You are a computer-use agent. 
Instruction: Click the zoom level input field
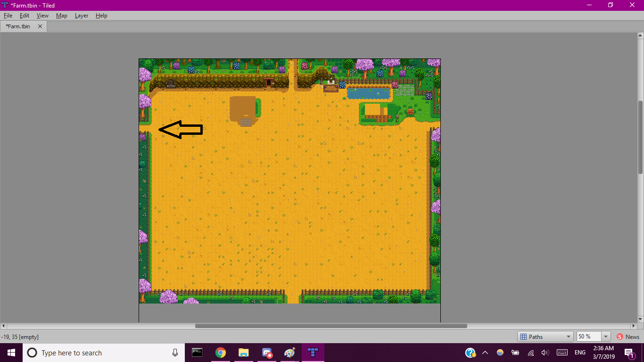coord(588,337)
